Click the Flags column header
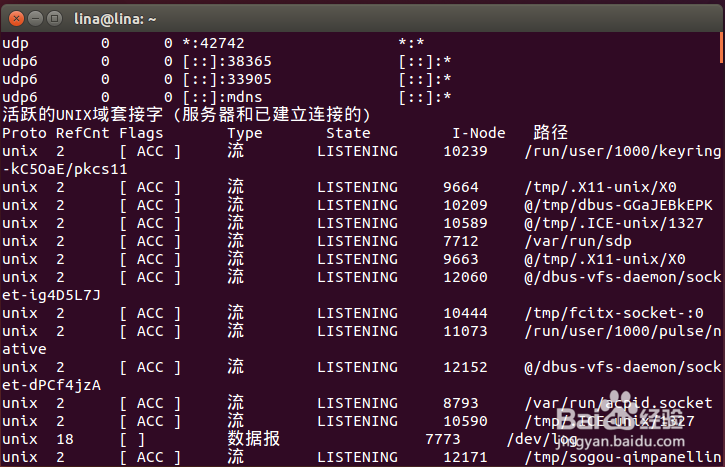The image size is (725, 467). coord(141,133)
